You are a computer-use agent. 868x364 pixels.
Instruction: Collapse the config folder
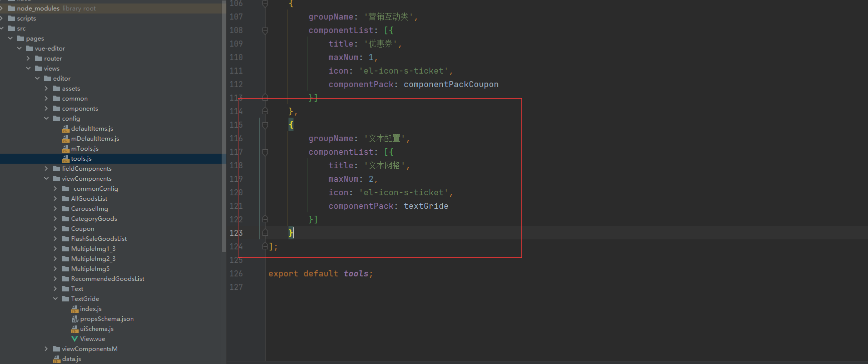point(46,119)
